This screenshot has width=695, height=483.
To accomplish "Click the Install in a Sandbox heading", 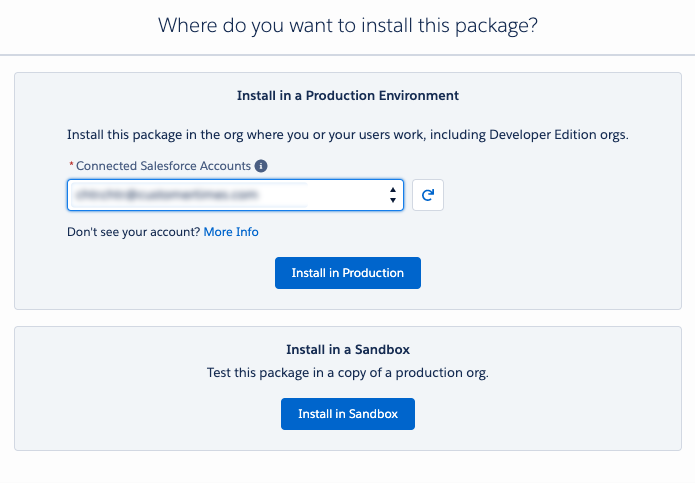I will point(347,350).
